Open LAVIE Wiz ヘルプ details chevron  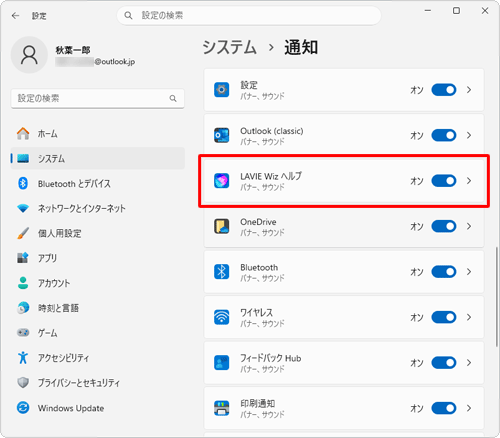[x=469, y=181]
